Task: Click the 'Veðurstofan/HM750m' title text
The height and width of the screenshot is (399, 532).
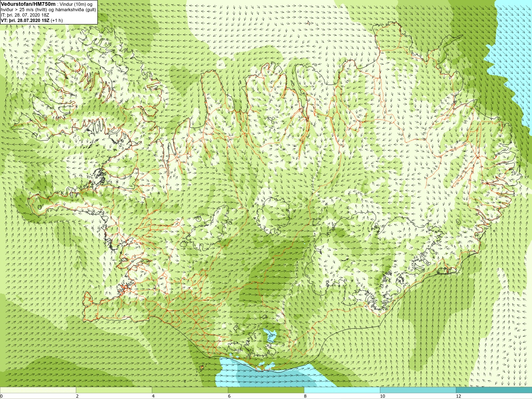Action: coord(28,4)
